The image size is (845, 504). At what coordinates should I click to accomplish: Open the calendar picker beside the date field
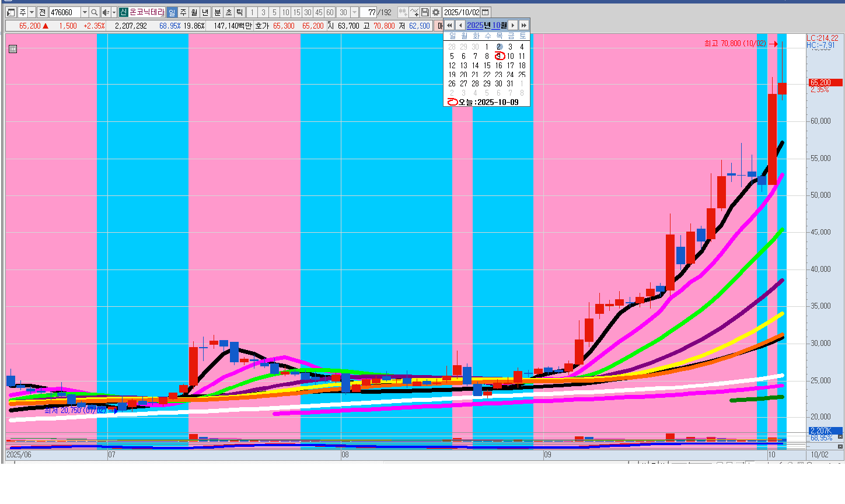pos(486,12)
